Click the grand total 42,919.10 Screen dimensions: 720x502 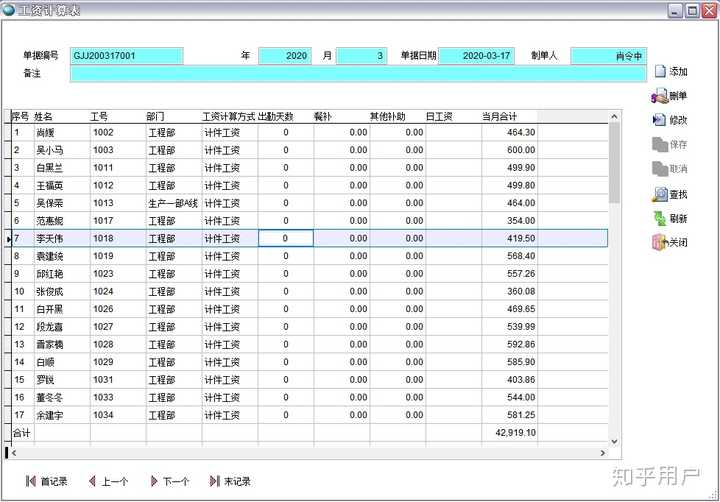[509, 433]
